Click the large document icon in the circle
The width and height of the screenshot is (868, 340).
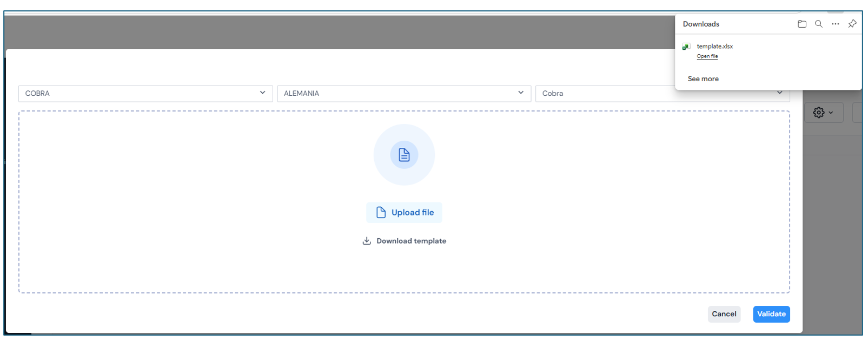(x=404, y=155)
